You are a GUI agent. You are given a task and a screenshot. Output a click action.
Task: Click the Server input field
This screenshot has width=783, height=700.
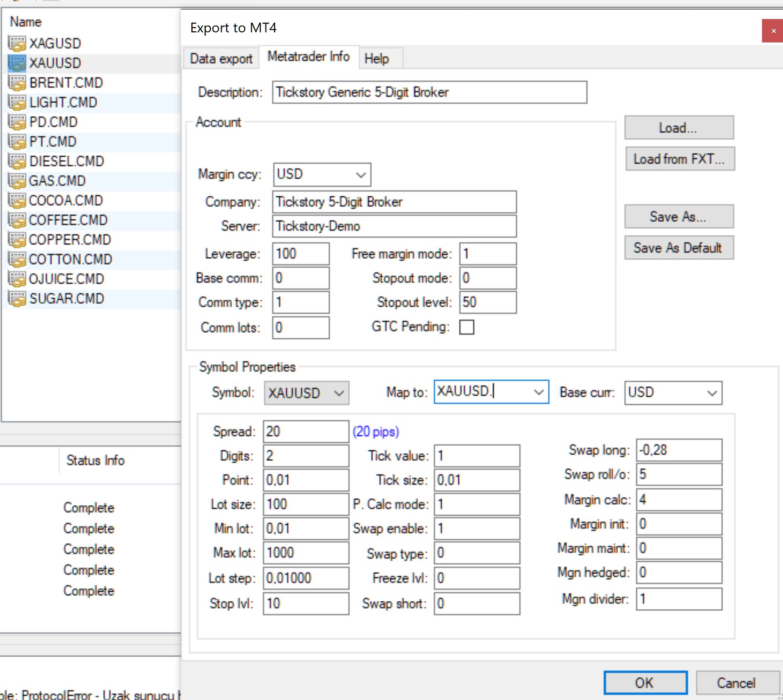394,226
